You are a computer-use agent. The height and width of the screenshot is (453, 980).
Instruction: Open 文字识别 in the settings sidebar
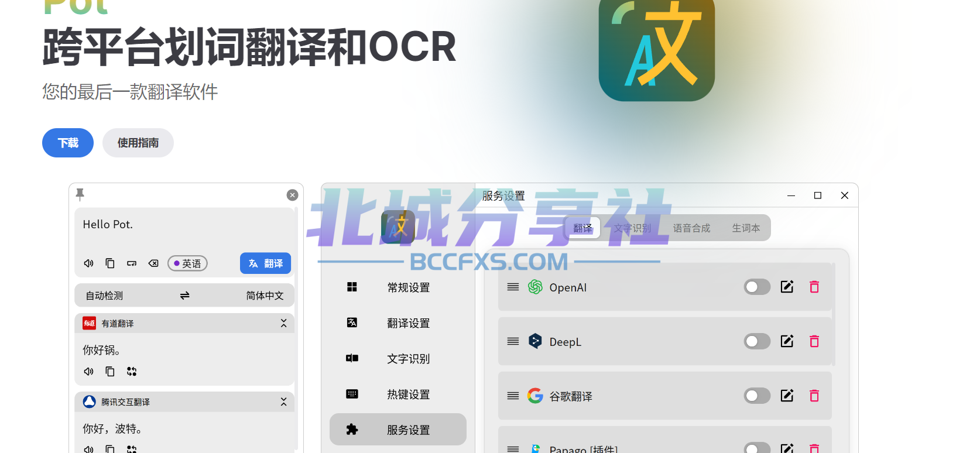pyautogui.click(x=398, y=359)
